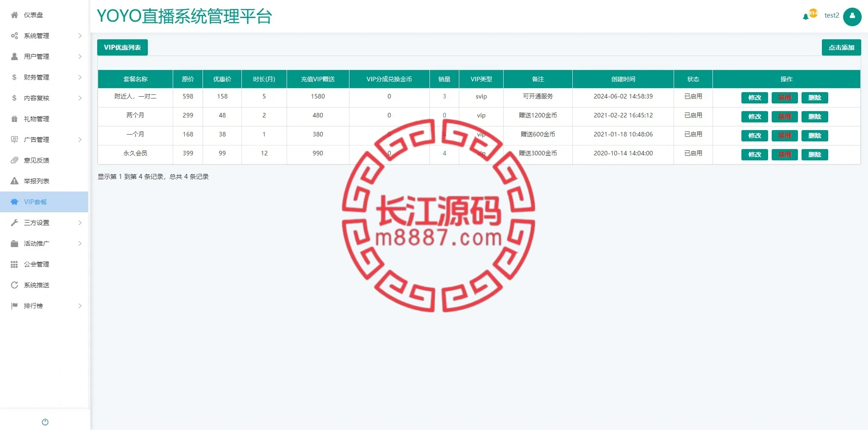Image resolution: width=868 pixels, height=430 pixels.
Task: Expand the 广告管理 submenu arrow
Action: coord(80,140)
